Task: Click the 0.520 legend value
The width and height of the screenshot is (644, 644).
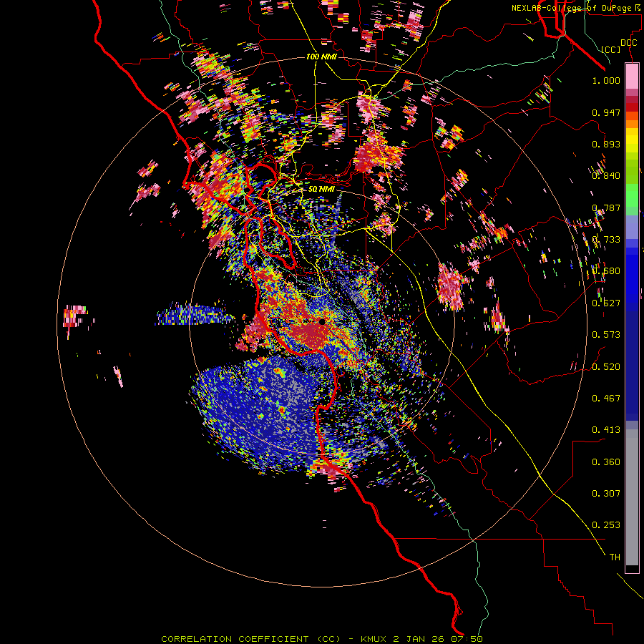Action: [606, 367]
